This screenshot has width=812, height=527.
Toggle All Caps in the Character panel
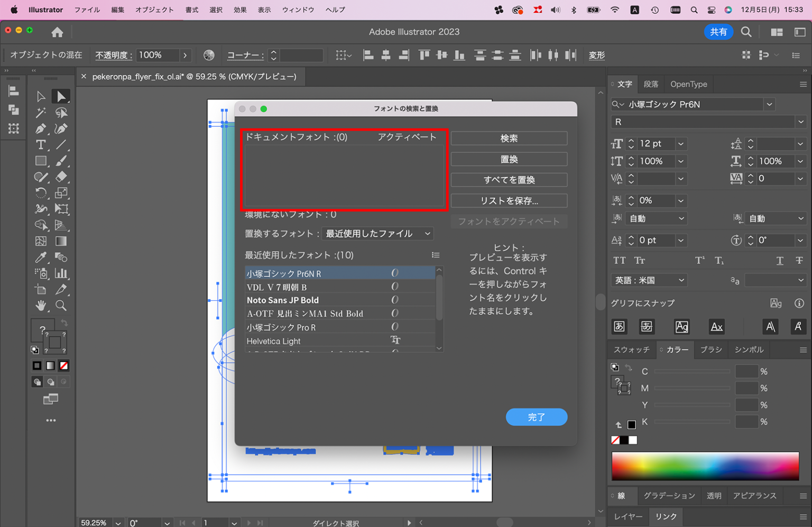[x=619, y=260]
